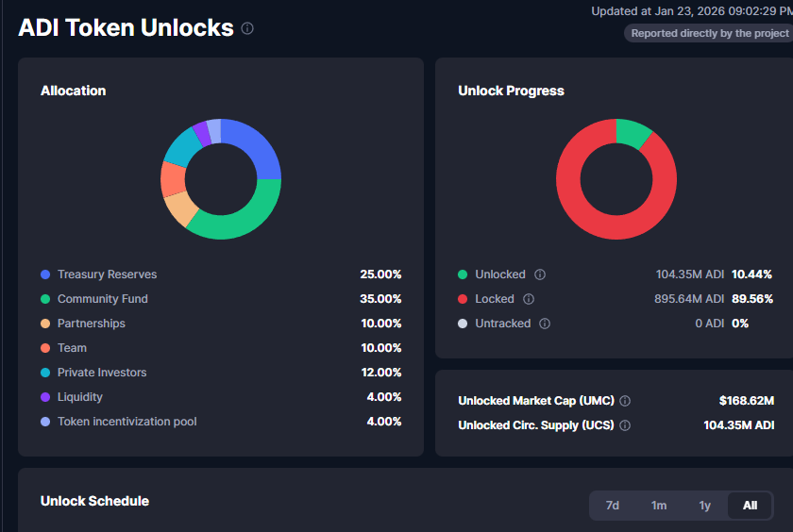Open info icon for Unlocked Circ. Supply (UCS)

[625, 425]
